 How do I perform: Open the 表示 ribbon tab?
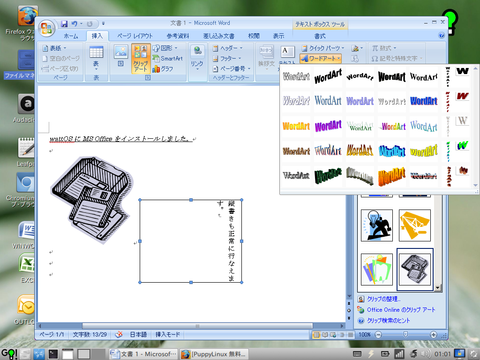[279, 36]
